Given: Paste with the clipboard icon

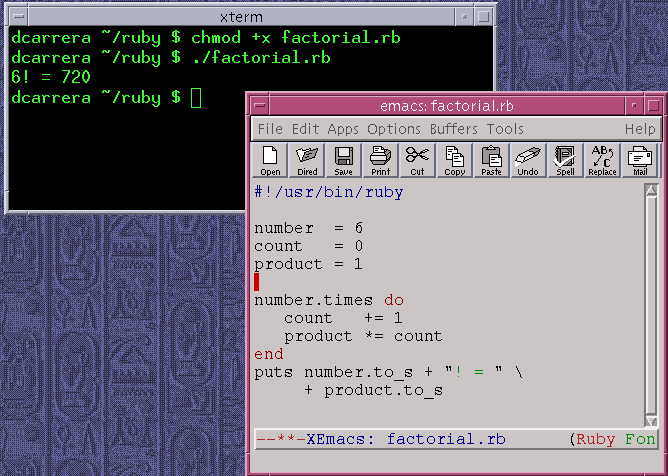Looking at the screenshot, I should (491, 160).
